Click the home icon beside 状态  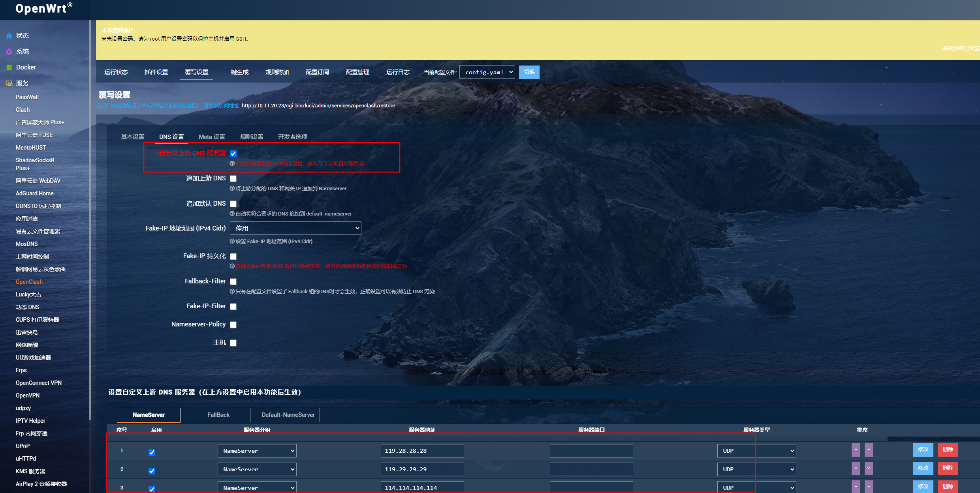pyautogui.click(x=9, y=36)
